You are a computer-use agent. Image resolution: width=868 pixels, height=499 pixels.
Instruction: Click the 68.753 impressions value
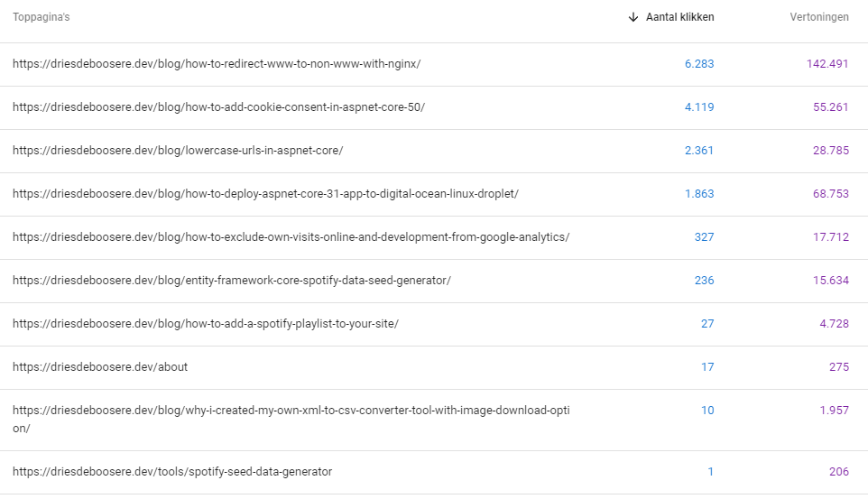point(830,194)
